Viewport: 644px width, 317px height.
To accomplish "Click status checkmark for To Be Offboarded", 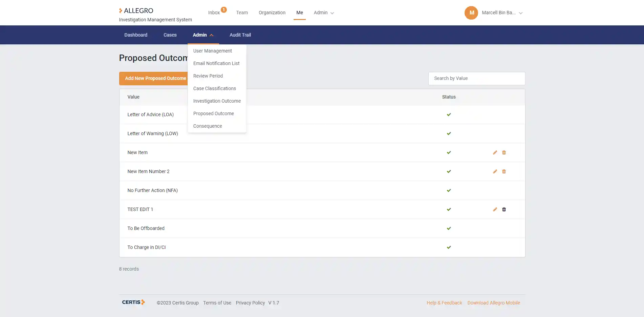I will coord(449,228).
